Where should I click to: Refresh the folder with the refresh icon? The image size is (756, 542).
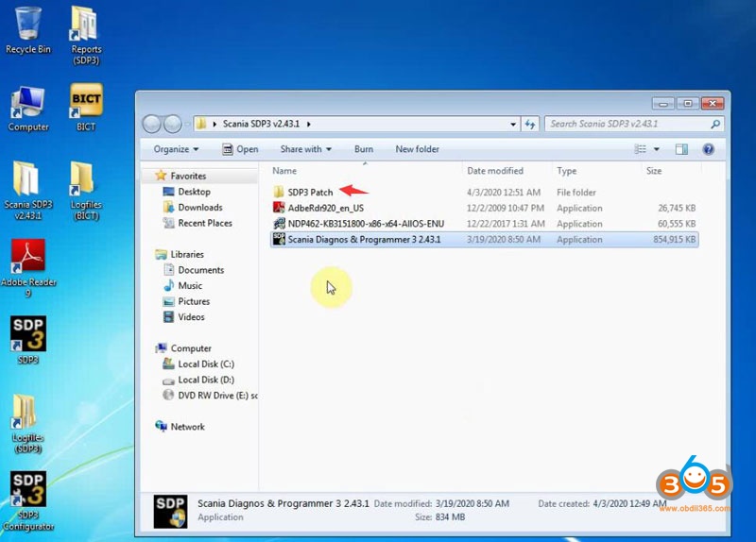(530, 124)
